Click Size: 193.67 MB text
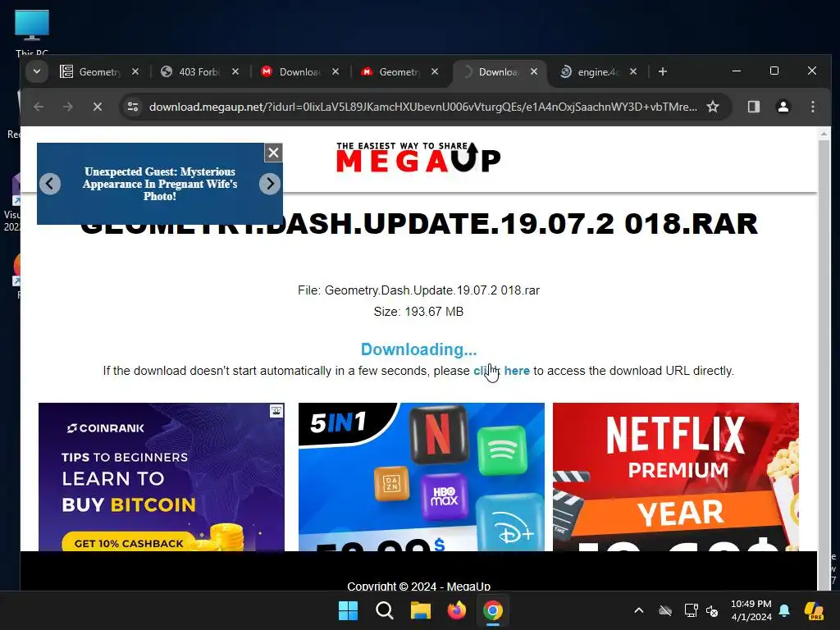 click(418, 312)
